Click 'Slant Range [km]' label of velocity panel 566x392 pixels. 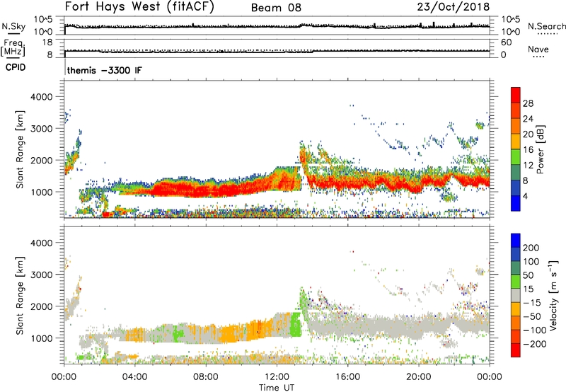coord(20,295)
